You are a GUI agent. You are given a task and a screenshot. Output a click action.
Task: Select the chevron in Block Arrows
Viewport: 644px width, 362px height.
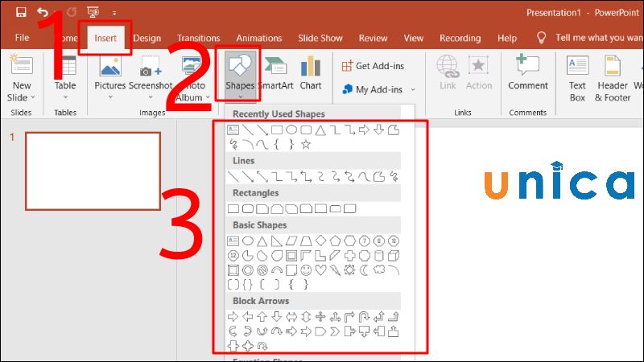335,331
